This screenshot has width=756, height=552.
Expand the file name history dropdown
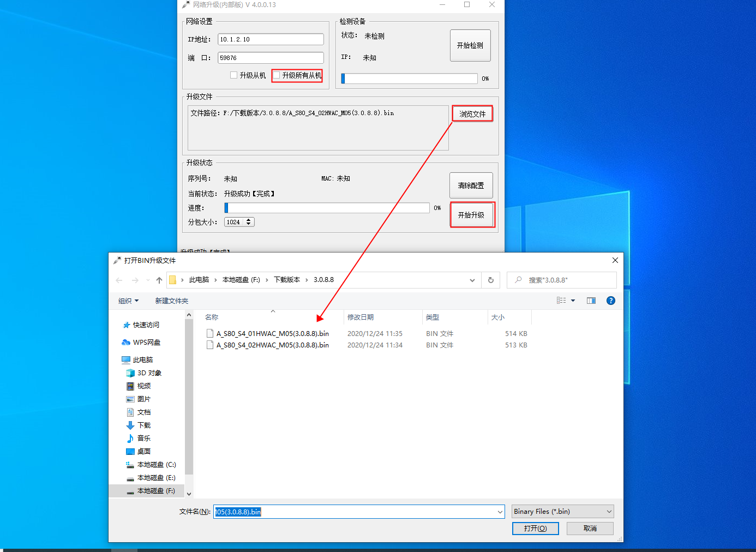(500, 512)
